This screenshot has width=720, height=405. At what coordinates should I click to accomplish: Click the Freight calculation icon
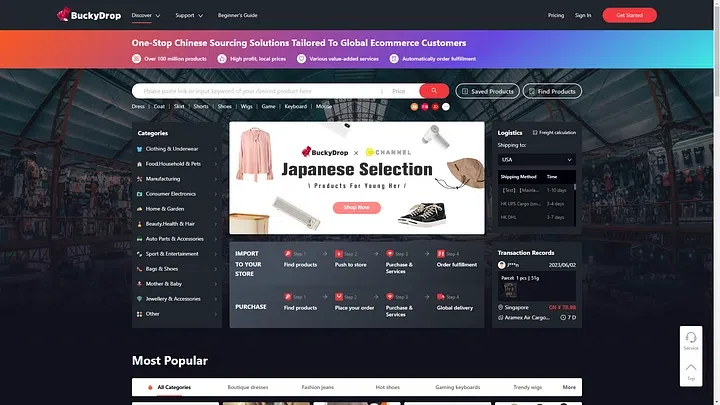(x=535, y=133)
